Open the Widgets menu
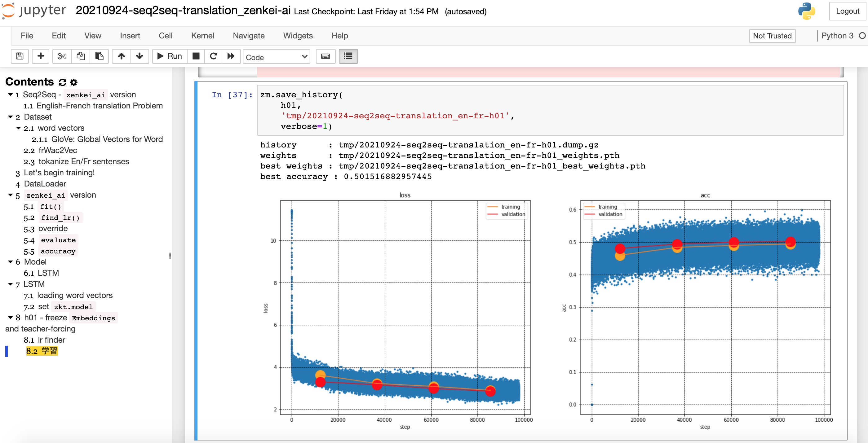This screenshot has height=443, width=868. [298, 36]
